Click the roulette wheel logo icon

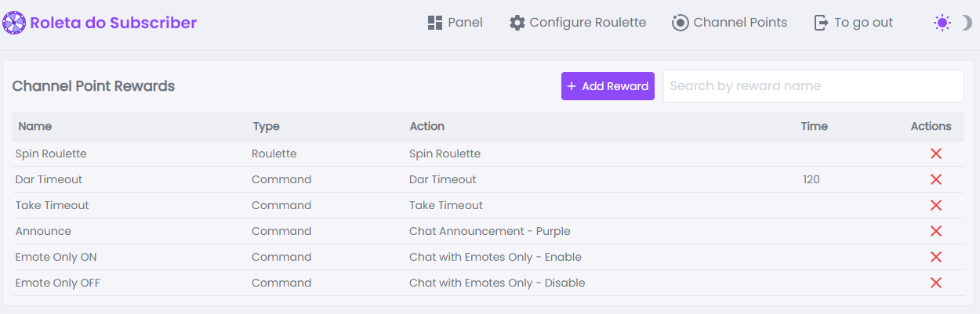(15, 23)
